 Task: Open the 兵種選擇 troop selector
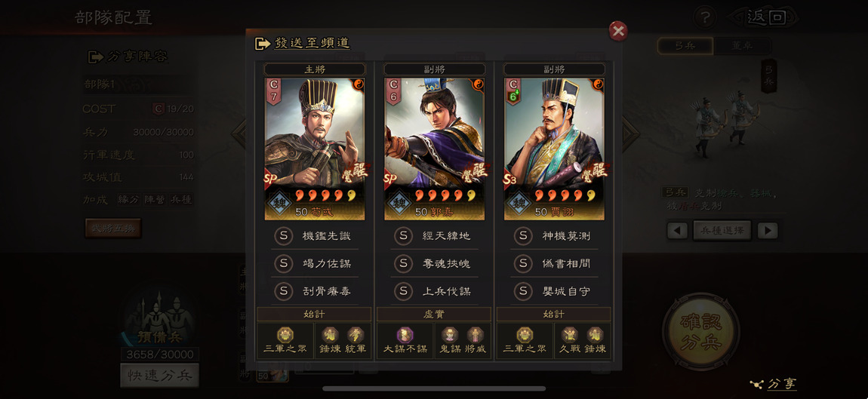(x=722, y=230)
